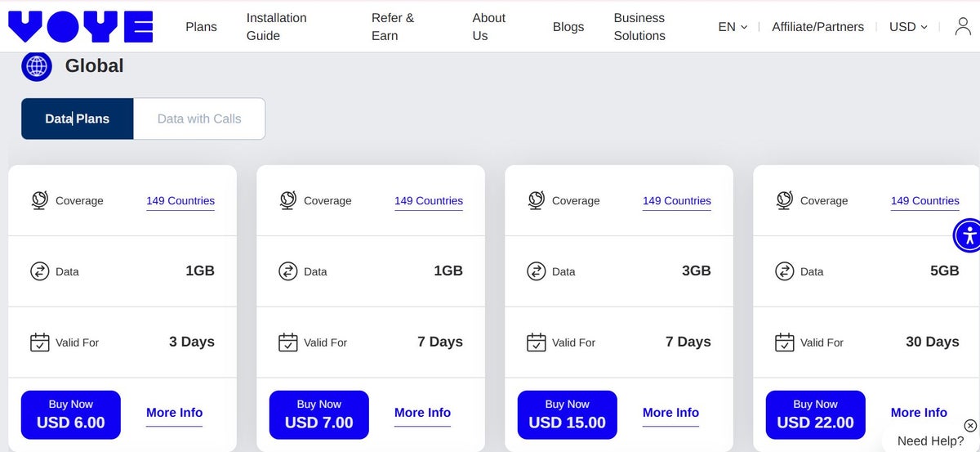Screen dimensions: 980x452
Task: Close the Need Help chat bubble
Action: click(x=970, y=425)
